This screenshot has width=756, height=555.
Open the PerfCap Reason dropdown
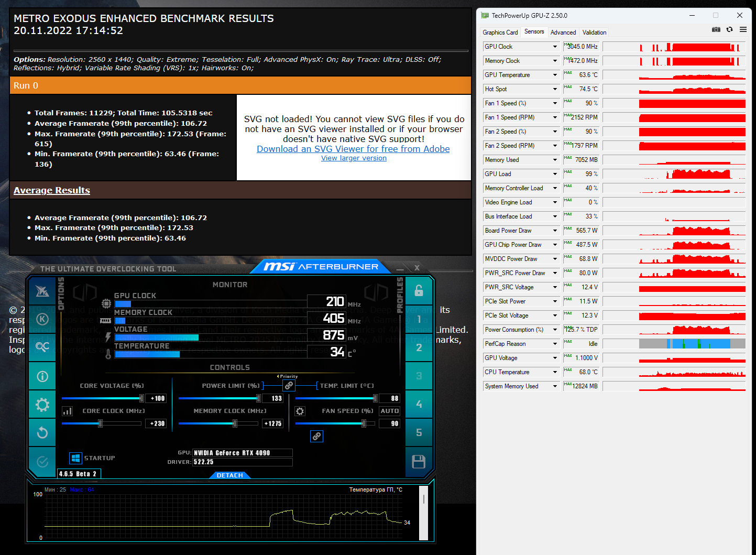[x=555, y=344]
